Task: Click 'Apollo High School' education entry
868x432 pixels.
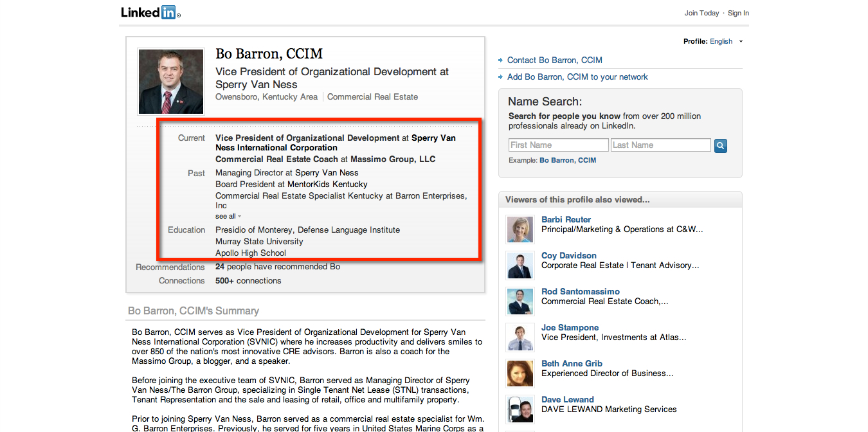Action: pyautogui.click(x=251, y=253)
